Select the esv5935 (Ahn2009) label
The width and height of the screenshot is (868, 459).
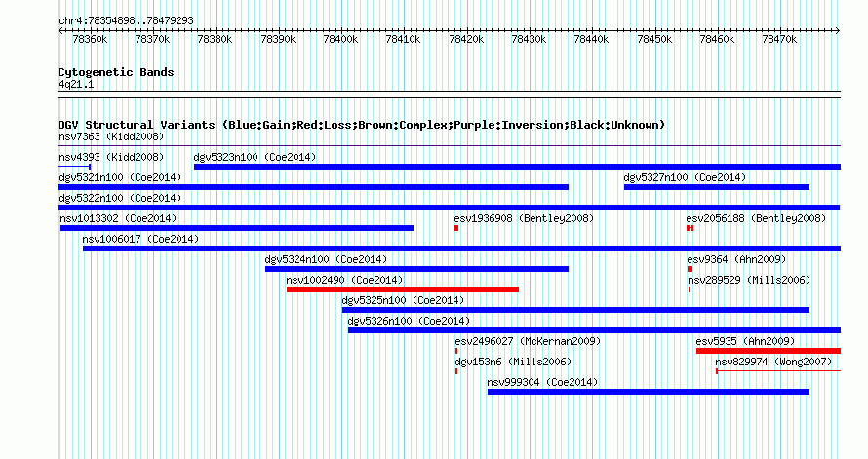pyautogui.click(x=745, y=341)
